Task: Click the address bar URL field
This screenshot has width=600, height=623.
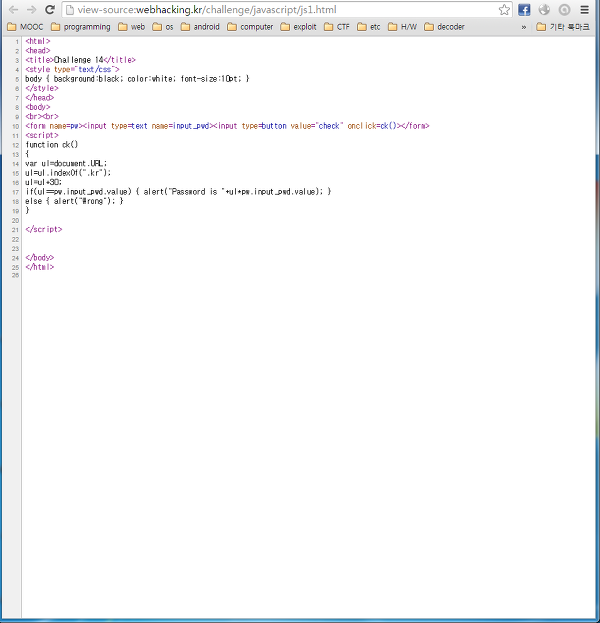Action: point(286,10)
